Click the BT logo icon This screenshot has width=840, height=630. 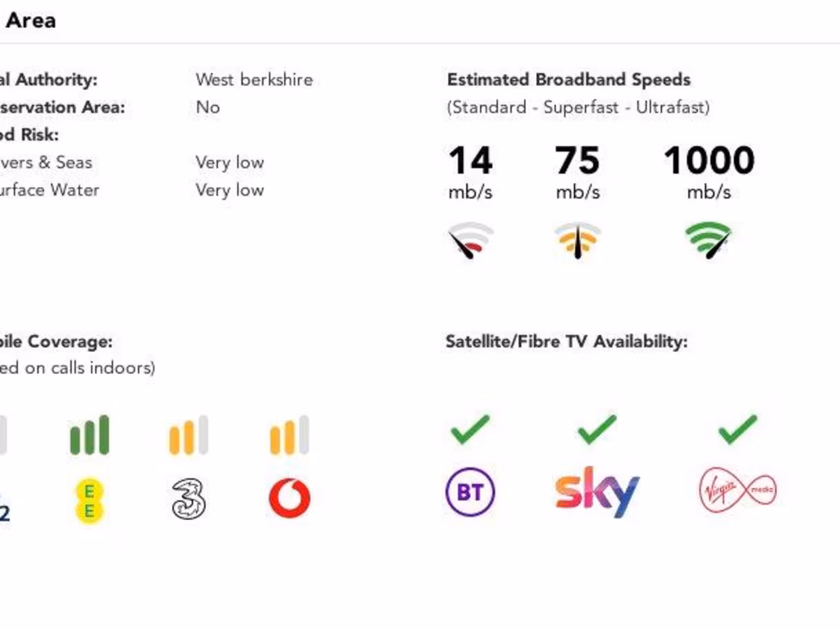pos(470,492)
